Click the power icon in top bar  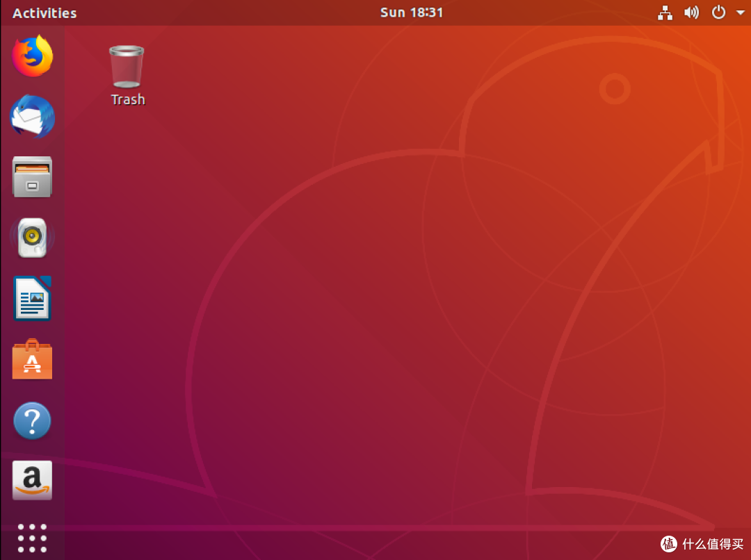tap(718, 13)
